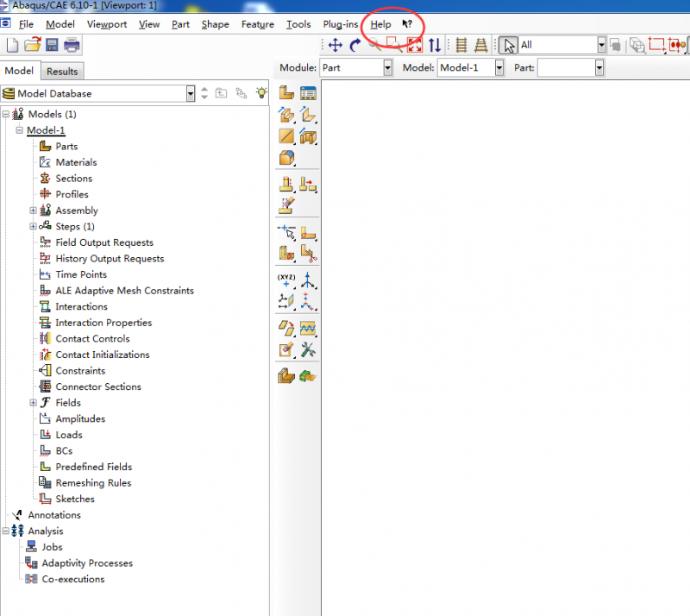This screenshot has height=616, width=690.
Task: Click the scissors cut tool icon
Action: pyautogui.click(x=308, y=253)
